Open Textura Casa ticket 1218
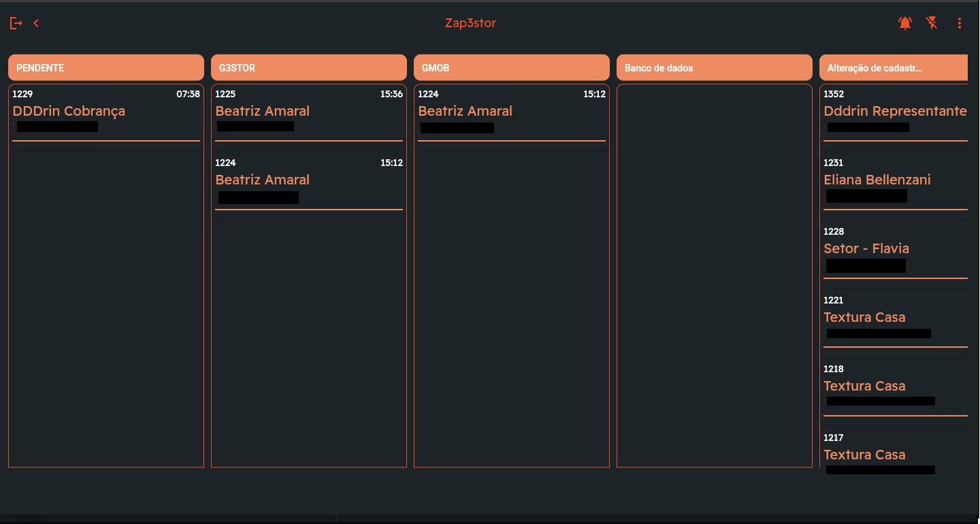 tap(894, 387)
